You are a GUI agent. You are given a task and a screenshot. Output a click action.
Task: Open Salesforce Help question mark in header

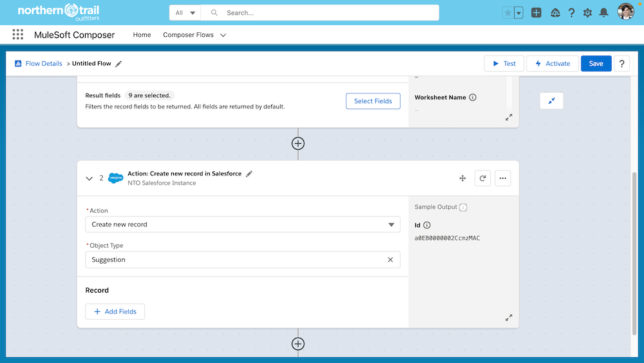click(571, 13)
